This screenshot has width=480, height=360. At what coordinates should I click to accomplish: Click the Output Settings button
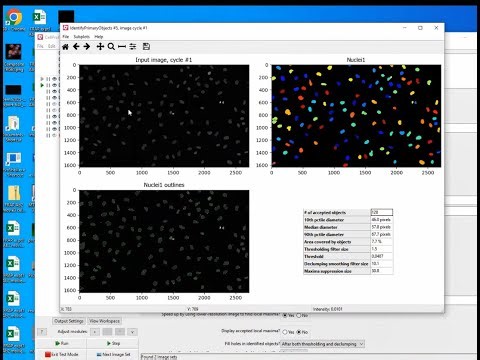(x=69, y=321)
